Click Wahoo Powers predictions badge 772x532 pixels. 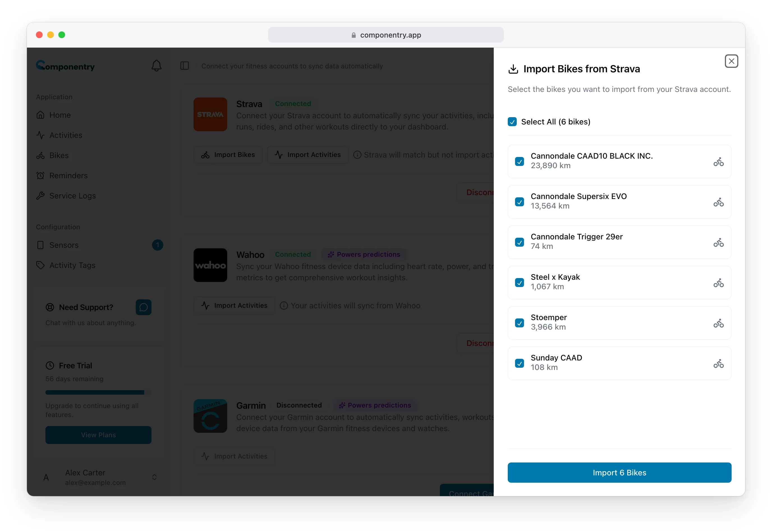point(364,254)
